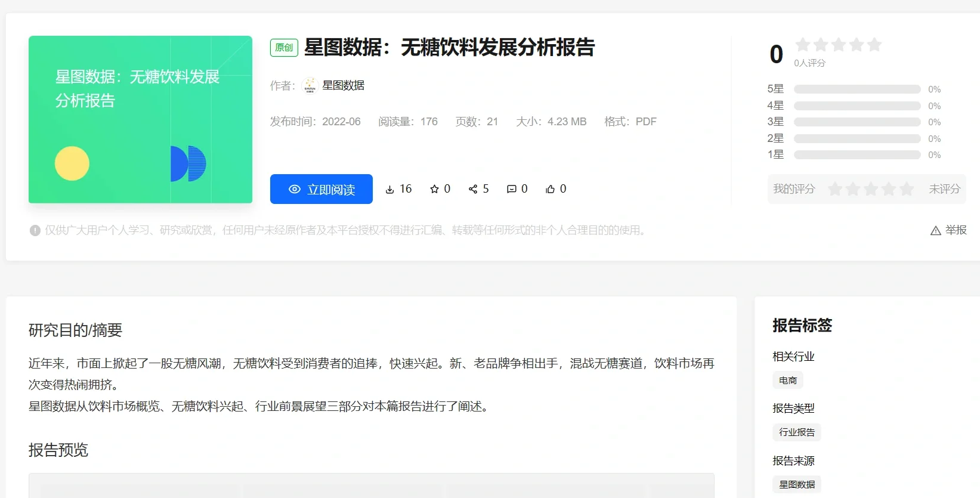Click the 星图数据 author avatar
This screenshot has height=498, width=980.
coord(310,85)
